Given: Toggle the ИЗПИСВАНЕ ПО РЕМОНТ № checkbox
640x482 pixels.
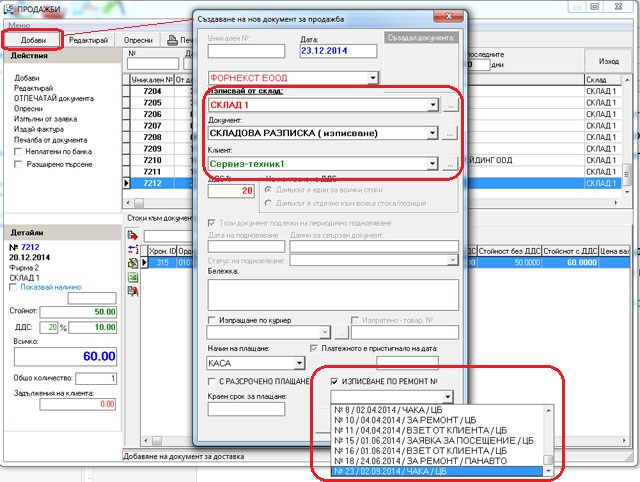Looking at the screenshot, I should [334, 381].
